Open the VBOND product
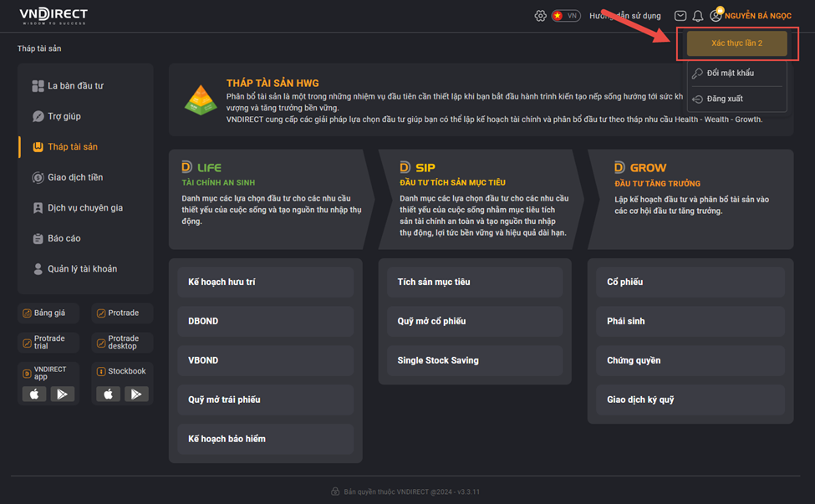 266,360
